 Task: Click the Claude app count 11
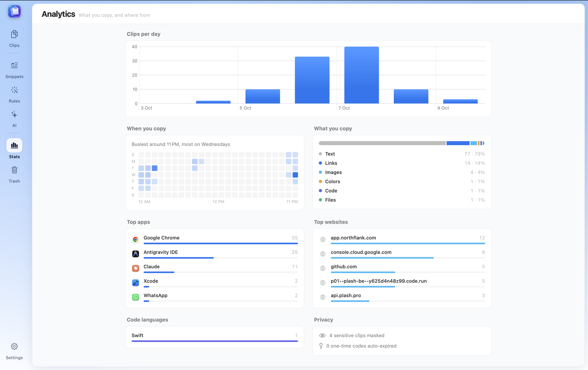[x=295, y=267]
